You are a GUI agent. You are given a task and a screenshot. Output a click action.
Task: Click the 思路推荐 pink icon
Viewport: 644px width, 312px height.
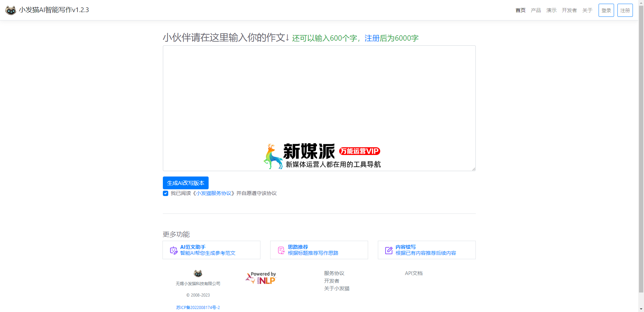coord(281,250)
